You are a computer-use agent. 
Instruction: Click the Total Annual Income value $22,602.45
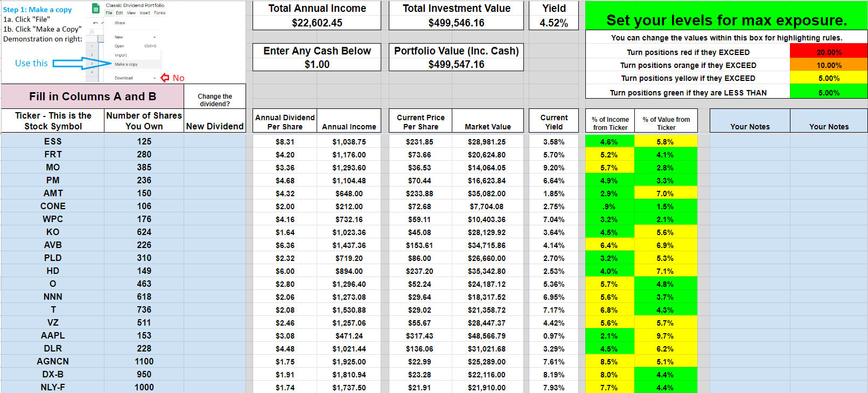pyautogui.click(x=317, y=23)
